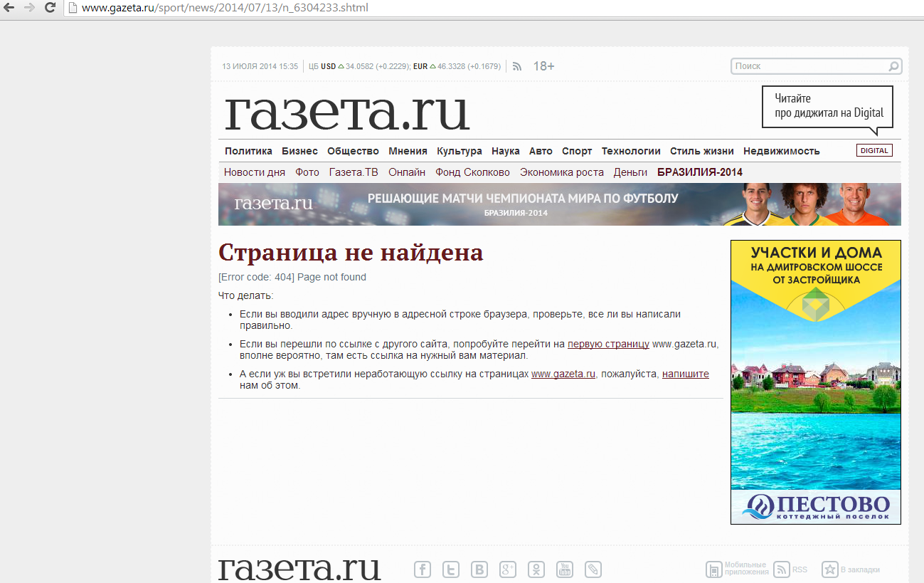Reload the page with browser refresh button
924x583 pixels.
[x=50, y=8]
